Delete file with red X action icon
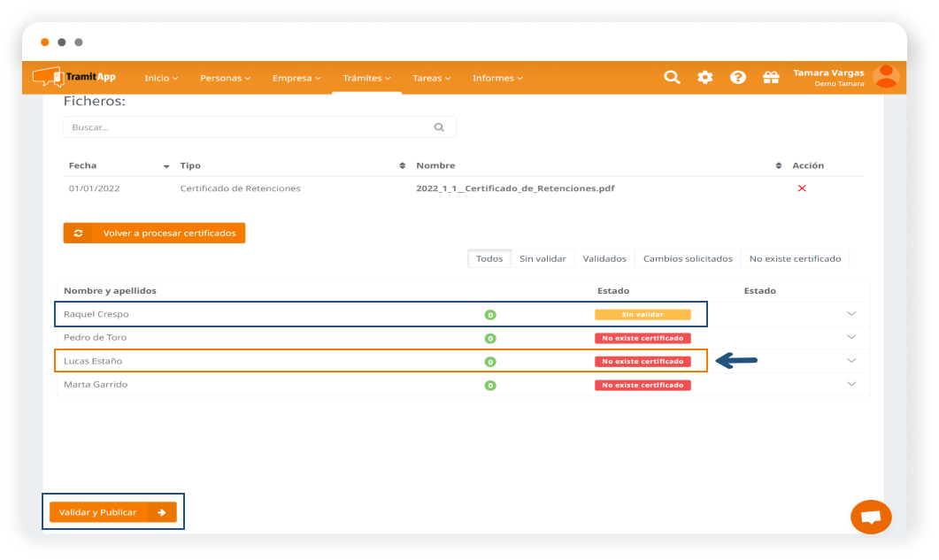The height and width of the screenshot is (560, 939). (x=802, y=188)
